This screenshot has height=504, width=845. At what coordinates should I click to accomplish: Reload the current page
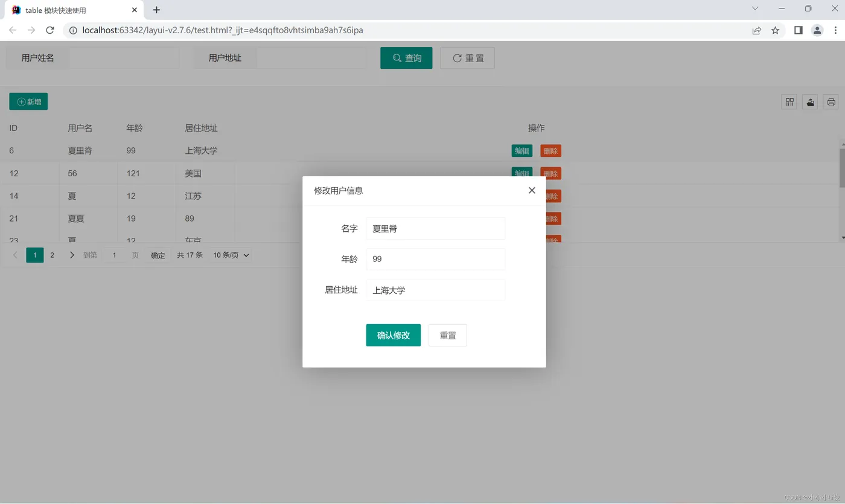(x=50, y=30)
